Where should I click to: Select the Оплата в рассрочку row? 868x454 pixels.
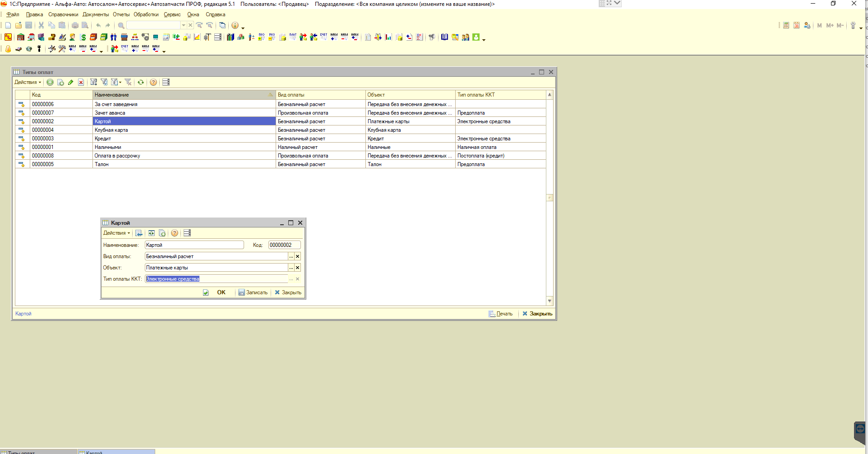pos(280,156)
